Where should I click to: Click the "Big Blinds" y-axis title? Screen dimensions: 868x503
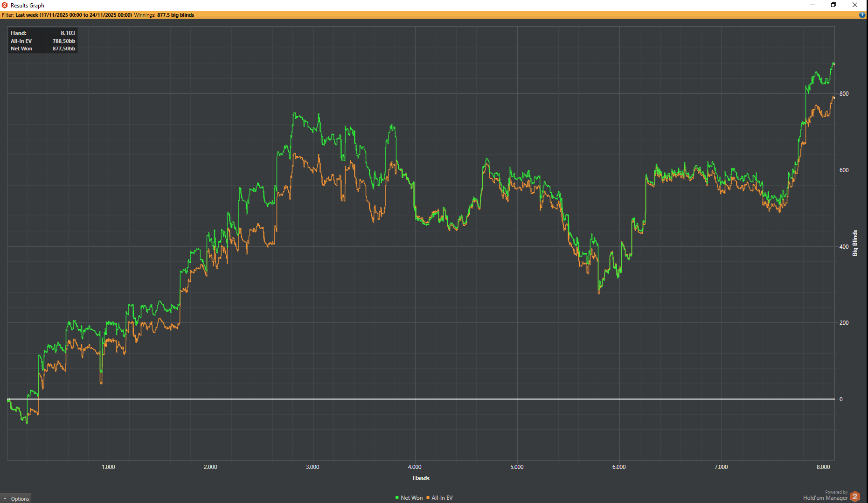(855, 243)
